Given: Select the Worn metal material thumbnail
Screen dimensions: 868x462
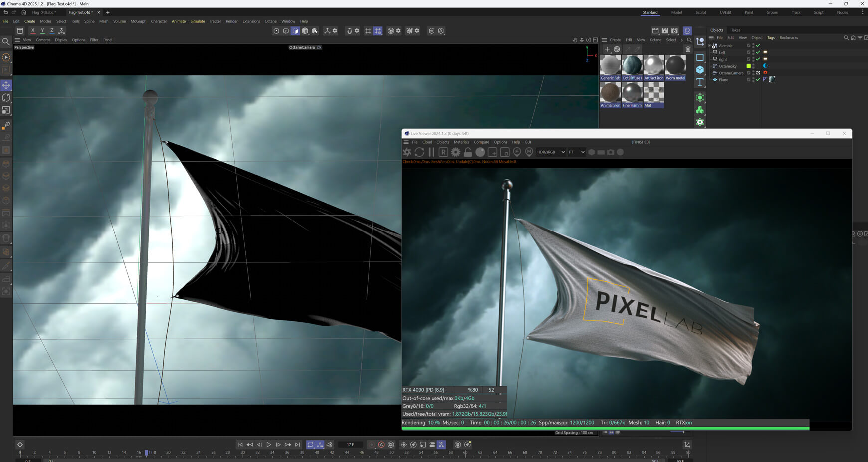Looking at the screenshot, I should pyautogui.click(x=675, y=67).
